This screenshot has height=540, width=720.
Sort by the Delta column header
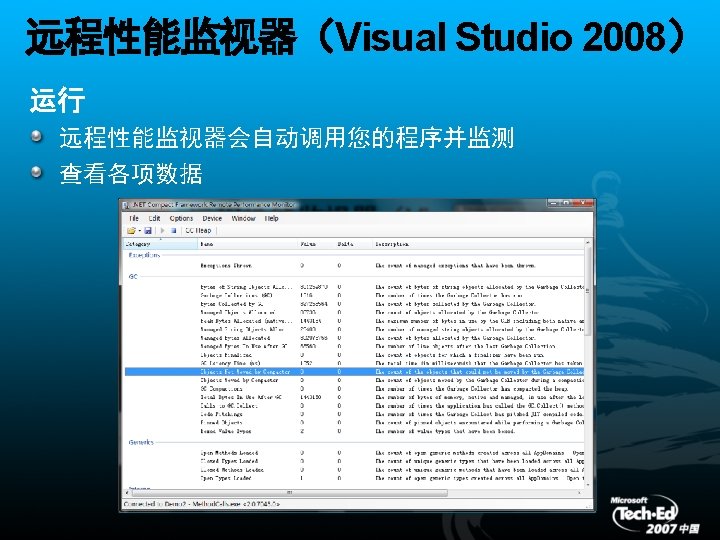354,244
